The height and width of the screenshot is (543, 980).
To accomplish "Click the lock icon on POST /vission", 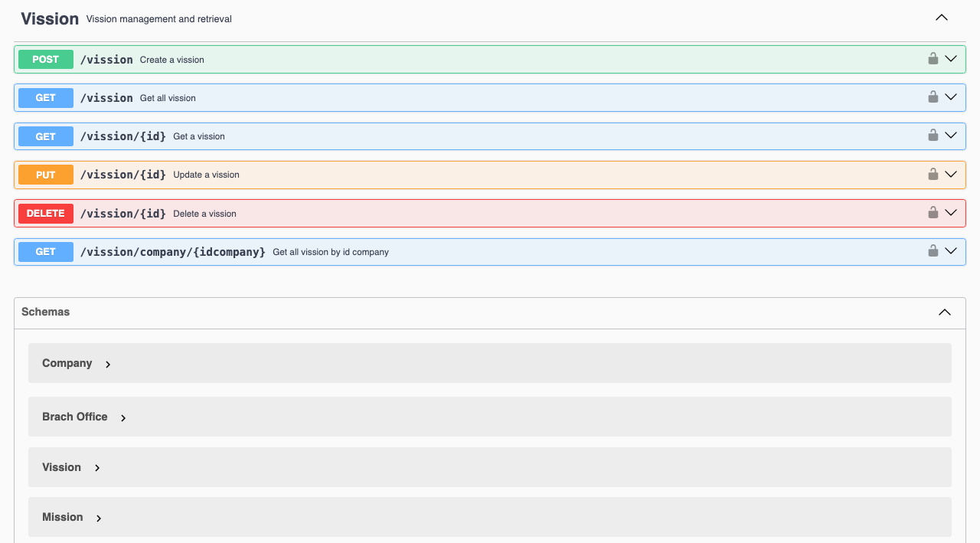I will 933,58.
